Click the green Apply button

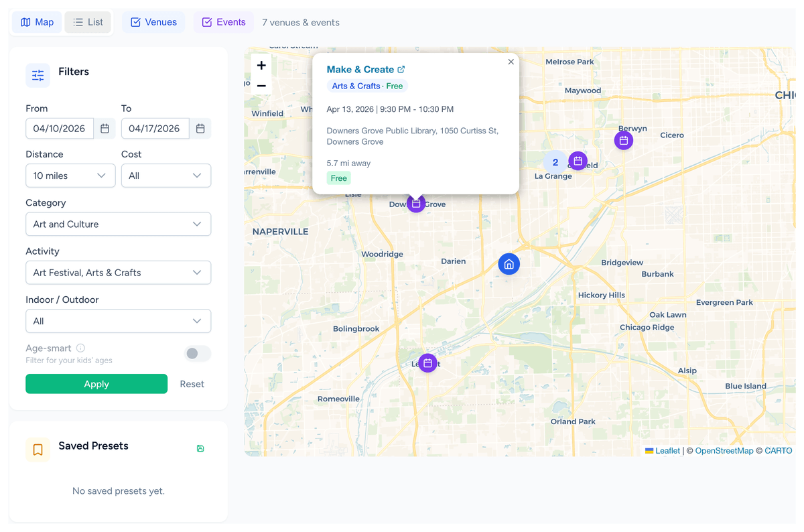coord(96,384)
